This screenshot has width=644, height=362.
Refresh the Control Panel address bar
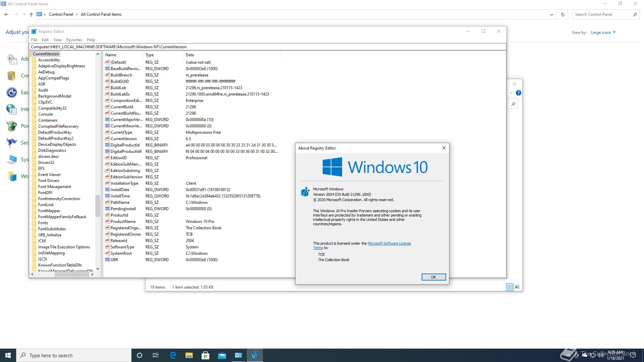(563, 14)
